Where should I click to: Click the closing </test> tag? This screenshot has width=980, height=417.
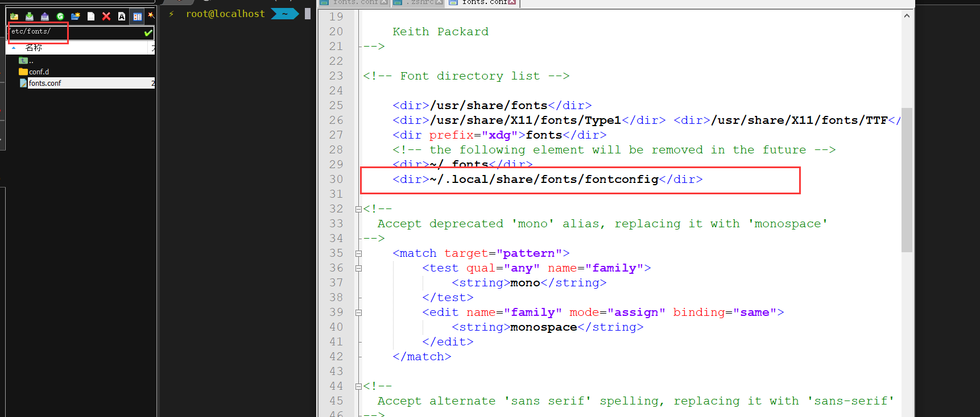pyautogui.click(x=448, y=298)
